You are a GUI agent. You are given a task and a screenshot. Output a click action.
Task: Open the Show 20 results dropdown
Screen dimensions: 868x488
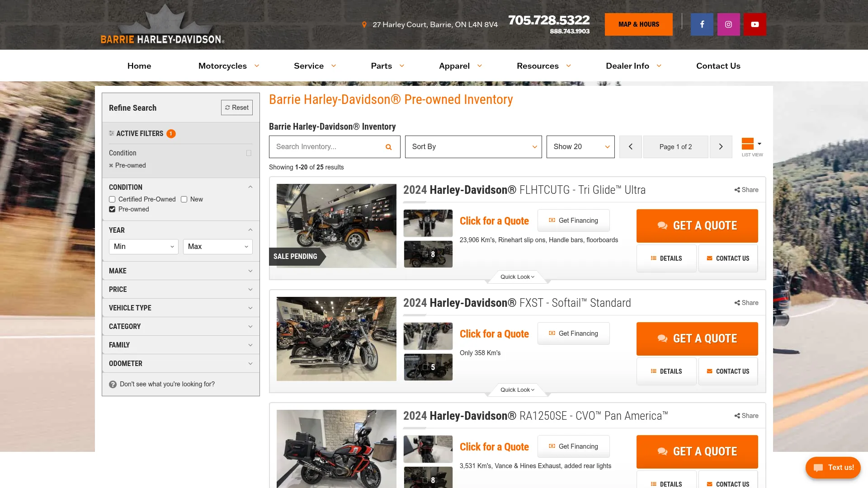point(580,147)
